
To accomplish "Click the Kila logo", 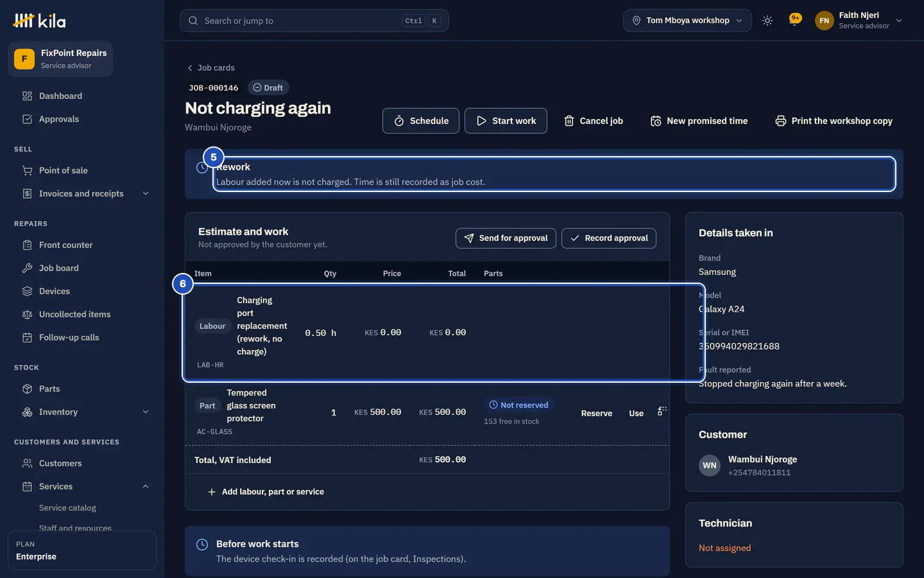I will 39,21.
